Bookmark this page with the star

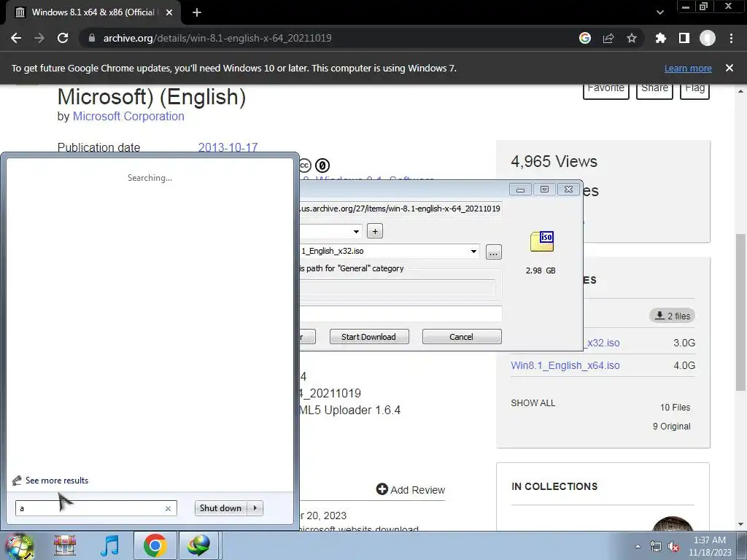[632, 38]
